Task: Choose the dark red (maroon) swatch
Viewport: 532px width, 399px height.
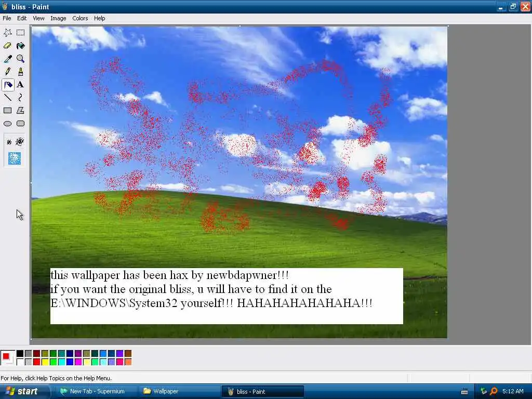Action: click(x=37, y=354)
